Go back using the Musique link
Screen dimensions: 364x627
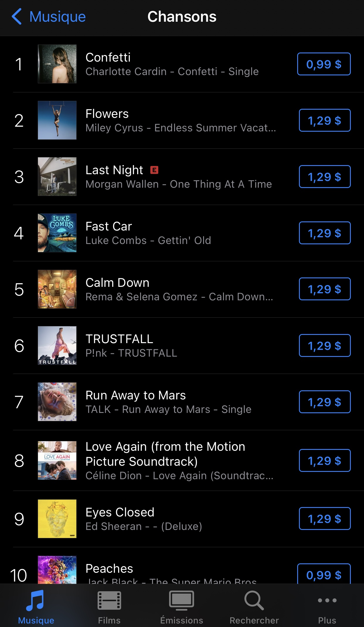[x=57, y=17]
